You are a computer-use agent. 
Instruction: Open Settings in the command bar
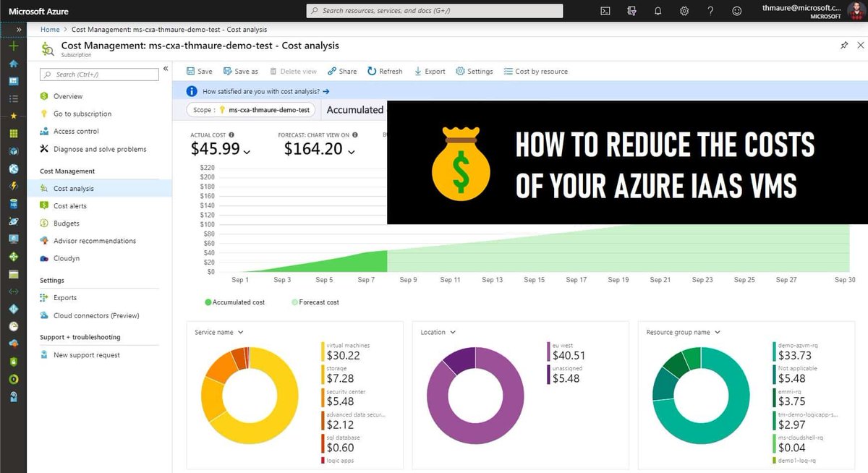(x=475, y=71)
